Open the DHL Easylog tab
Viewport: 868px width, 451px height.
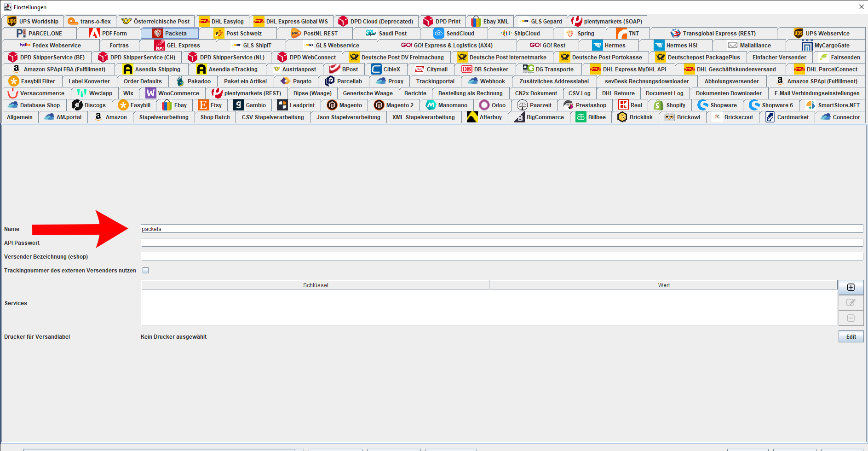point(222,21)
